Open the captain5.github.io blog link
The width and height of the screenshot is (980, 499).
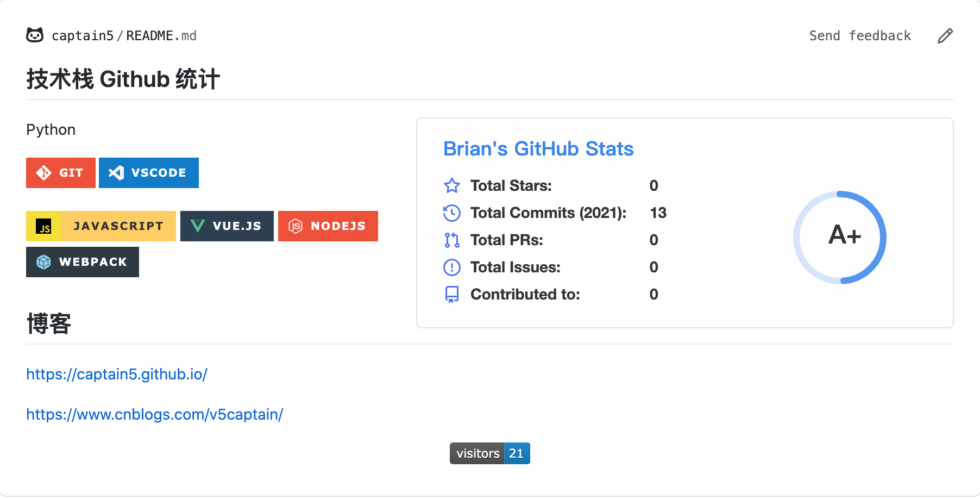(116, 374)
